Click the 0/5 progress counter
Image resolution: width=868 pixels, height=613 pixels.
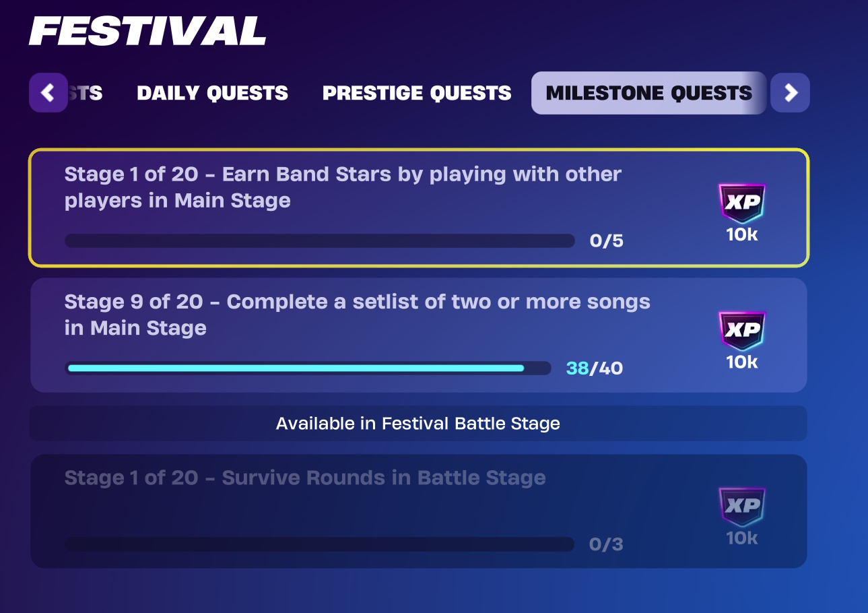tap(607, 241)
